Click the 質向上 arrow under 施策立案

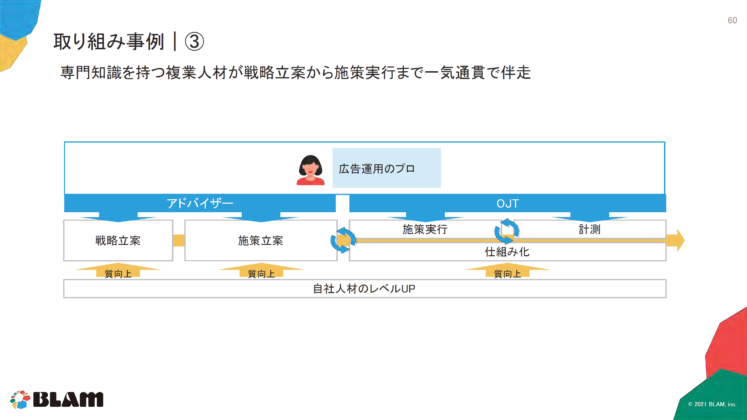click(261, 270)
